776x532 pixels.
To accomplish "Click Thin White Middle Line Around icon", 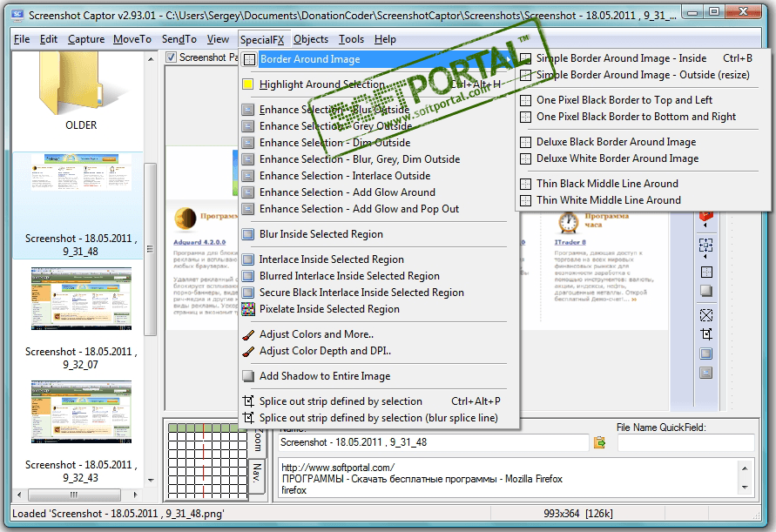I will [525, 200].
